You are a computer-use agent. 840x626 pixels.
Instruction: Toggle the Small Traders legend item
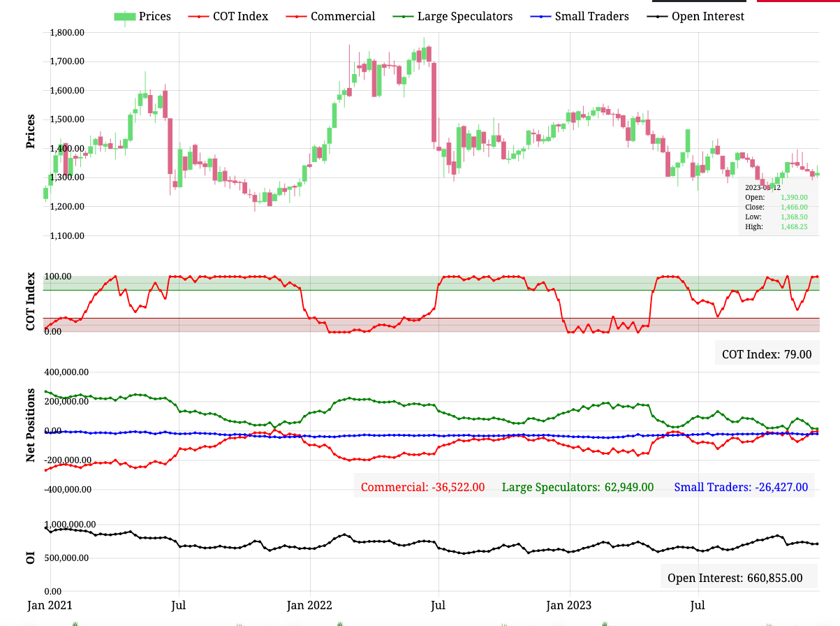(x=580, y=16)
